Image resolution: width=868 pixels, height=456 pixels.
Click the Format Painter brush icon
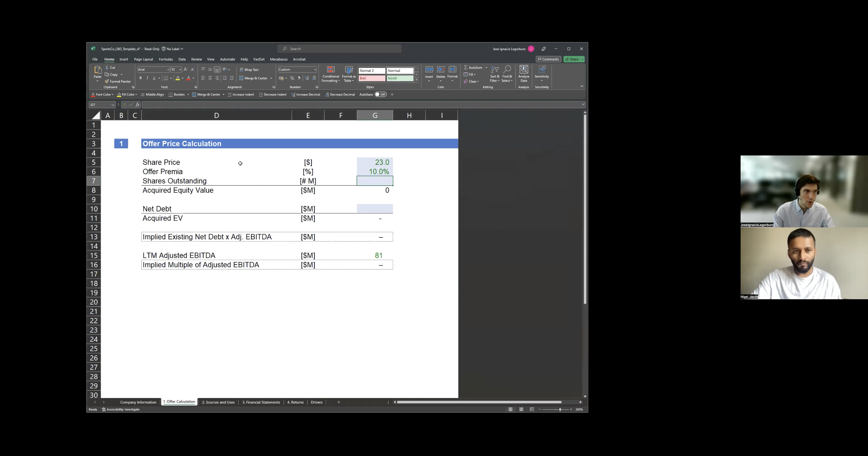[107, 82]
